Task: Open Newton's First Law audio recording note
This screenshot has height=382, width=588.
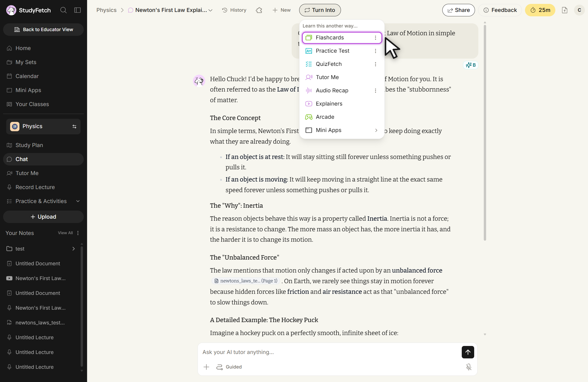Action: pos(41,308)
